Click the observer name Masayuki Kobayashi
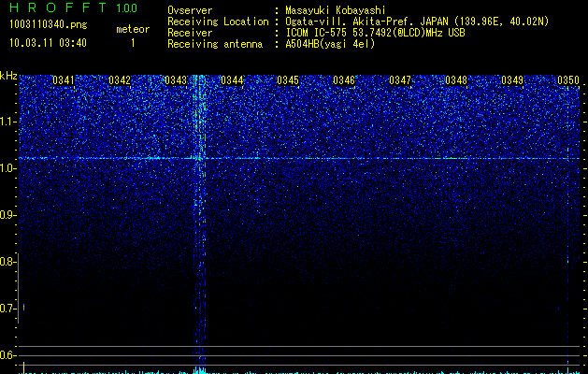The height and width of the screenshot is (374, 588). 336,10
